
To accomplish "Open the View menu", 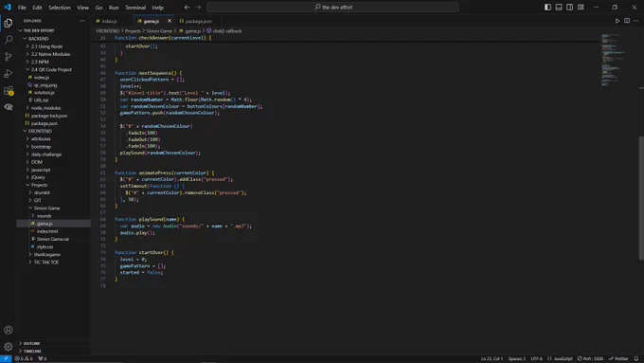I will 83,8.
